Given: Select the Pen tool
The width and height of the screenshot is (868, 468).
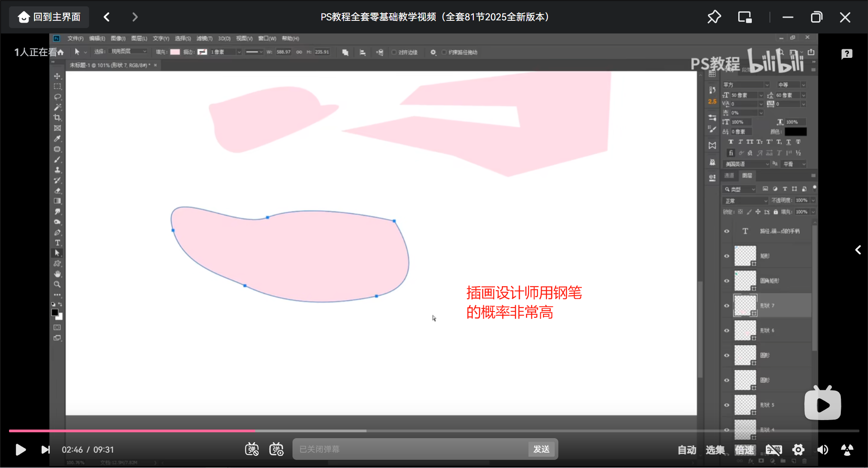Looking at the screenshot, I should [x=57, y=232].
